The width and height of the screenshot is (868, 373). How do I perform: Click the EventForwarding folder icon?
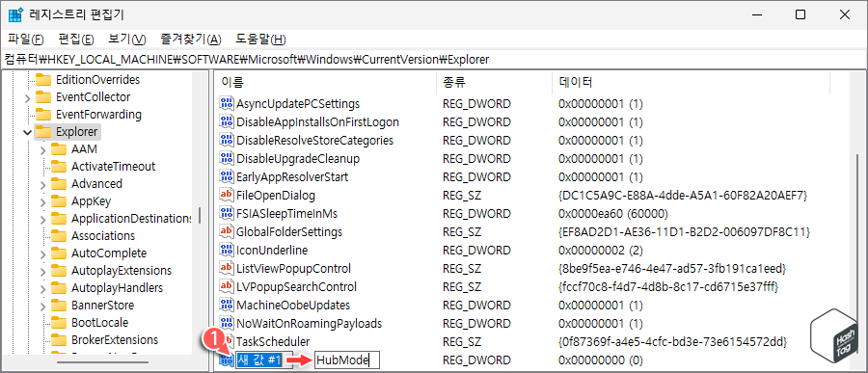[43, 115]
